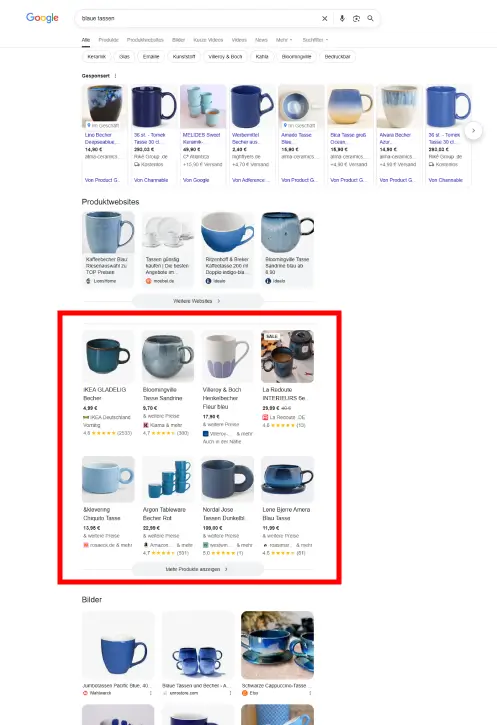Open the IKEA GLADELIG Becher product
The image size is (497, 725).
[104, 394]
